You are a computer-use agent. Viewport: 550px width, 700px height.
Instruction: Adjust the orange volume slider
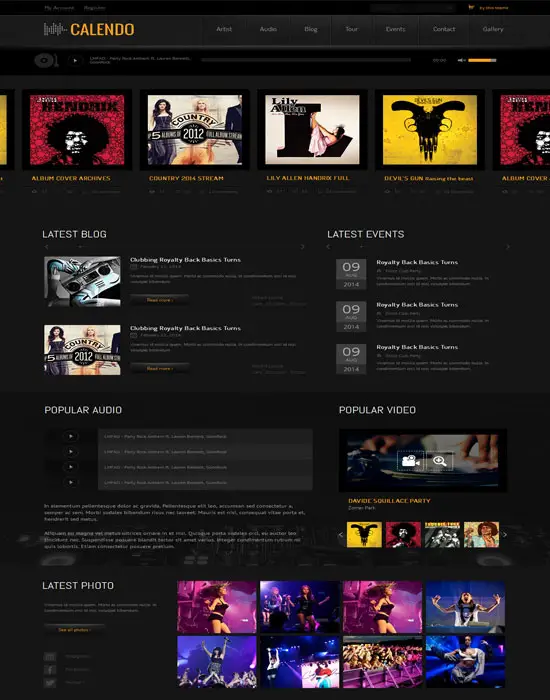click(x=482, y=60)
